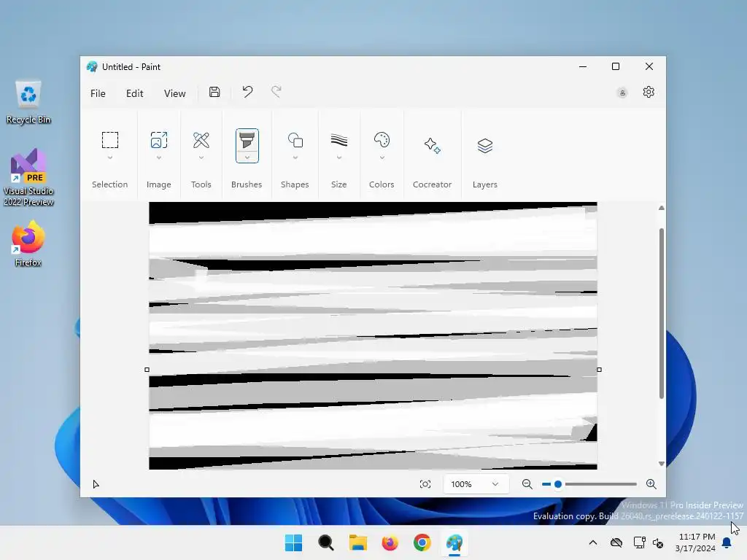The image size is (747, 560).
Task: Open the File menu
Action: [x=98, y=93]
